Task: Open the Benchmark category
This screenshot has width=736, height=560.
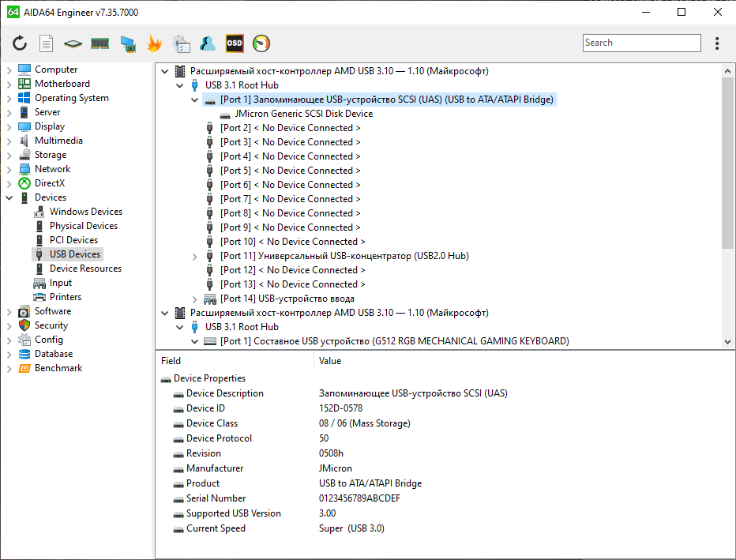Action: pyautogui.click(x=58, y=368)
